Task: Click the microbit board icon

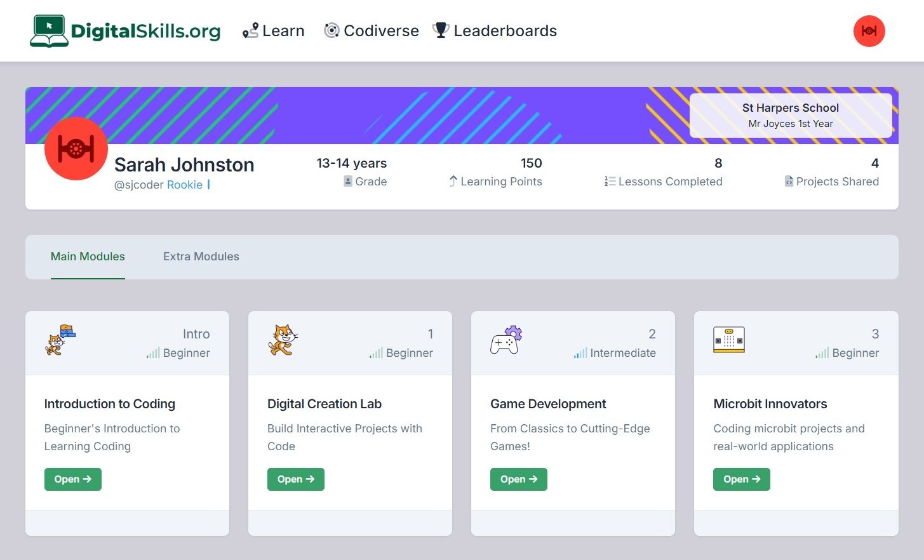Action: tap(728, 340)
